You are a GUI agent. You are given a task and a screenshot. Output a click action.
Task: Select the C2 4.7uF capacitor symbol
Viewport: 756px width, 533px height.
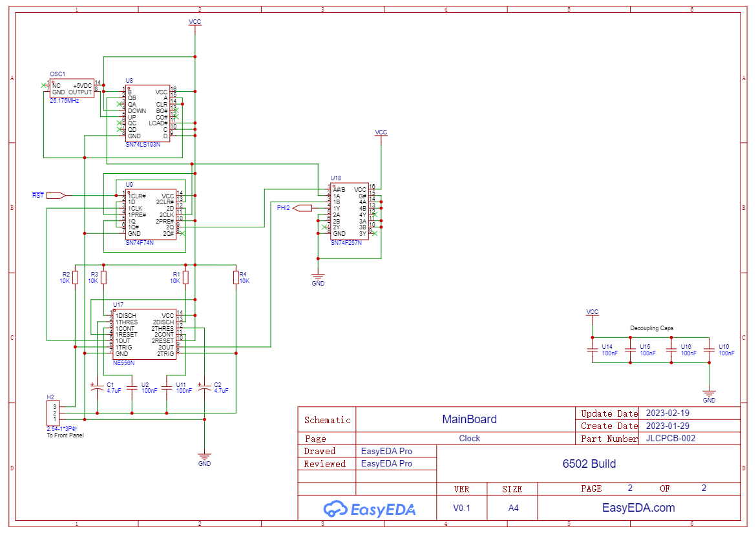point(204,388)
